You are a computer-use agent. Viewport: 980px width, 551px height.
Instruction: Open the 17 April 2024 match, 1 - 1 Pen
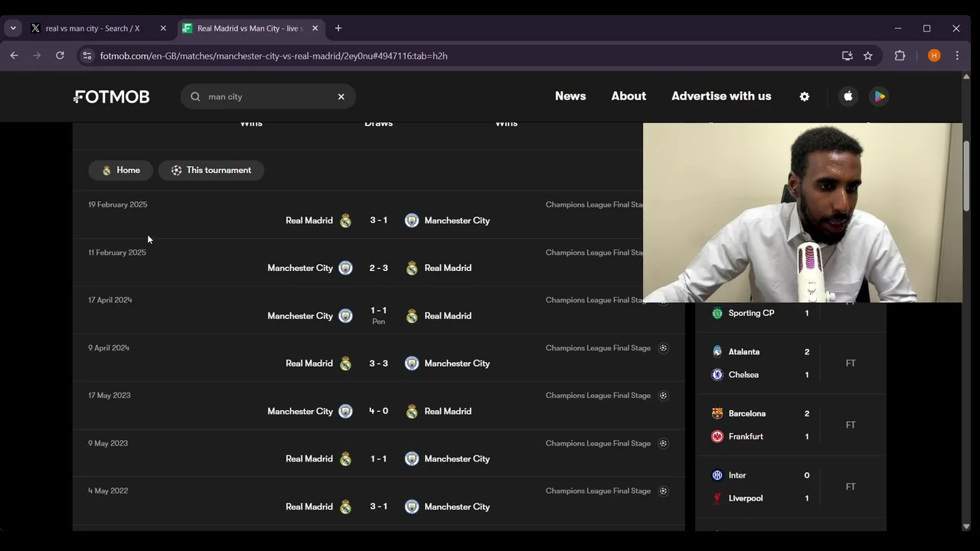point(378,310)
